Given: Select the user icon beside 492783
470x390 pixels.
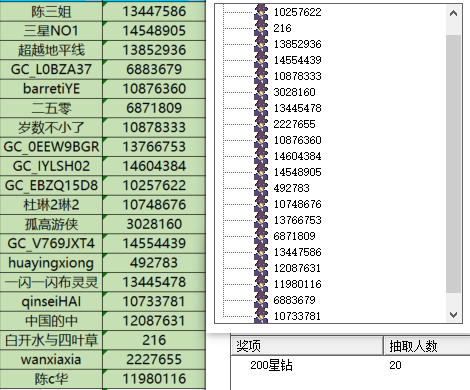Looking at the screenshot, I should point(261,188).
